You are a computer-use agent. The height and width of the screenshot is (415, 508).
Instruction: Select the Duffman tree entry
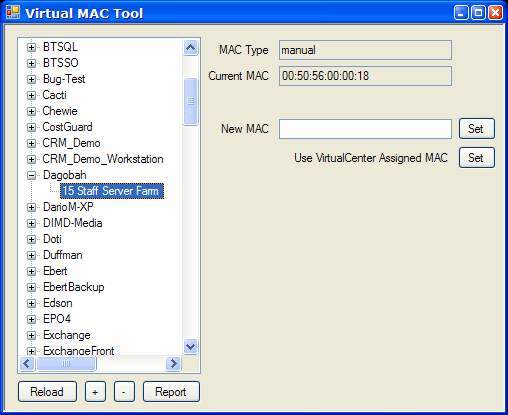[x=63, y=255]
